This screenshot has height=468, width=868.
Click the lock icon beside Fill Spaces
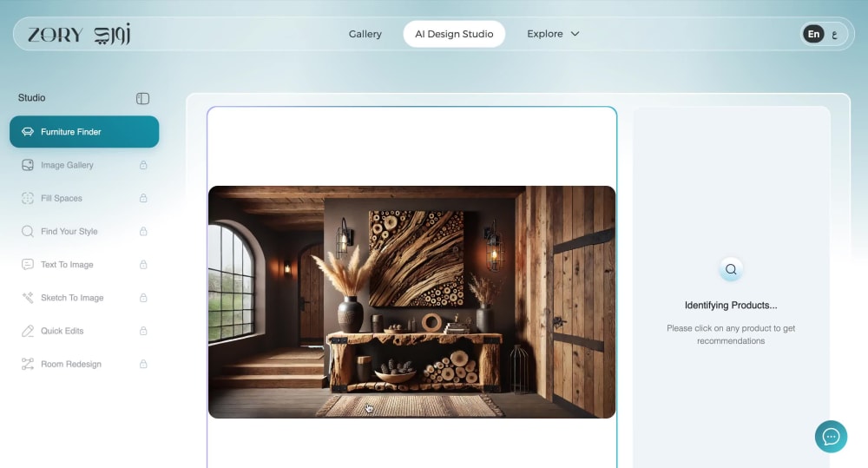point(143,198)
